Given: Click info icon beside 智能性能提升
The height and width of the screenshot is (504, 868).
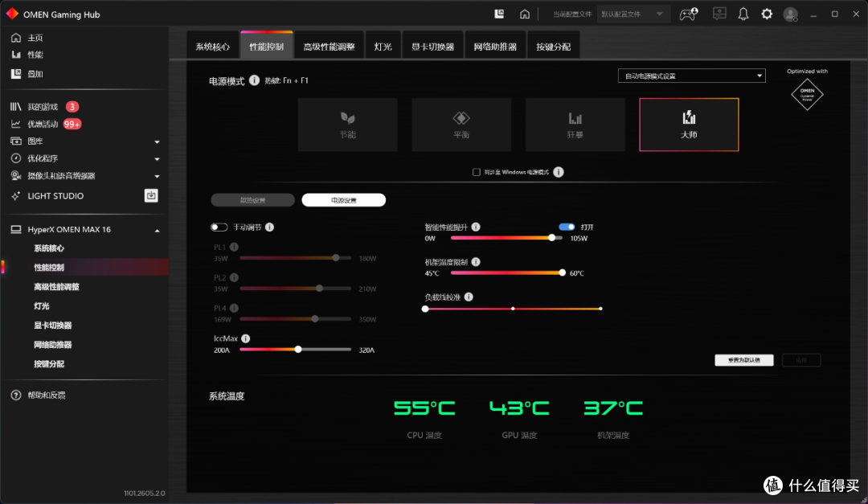Looking at the screenshot, I should coord(476,227).
